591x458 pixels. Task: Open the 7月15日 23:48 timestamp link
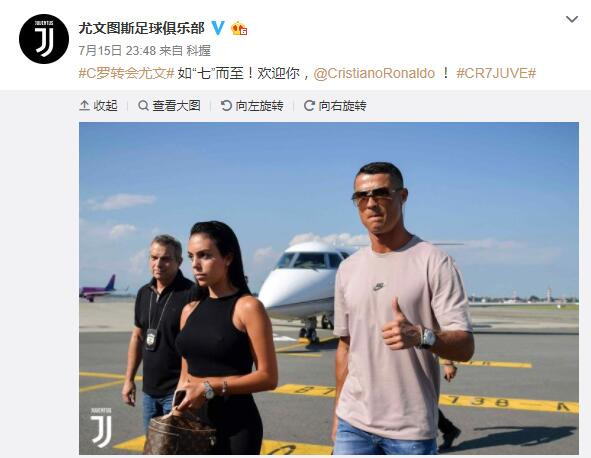point(117,51)
